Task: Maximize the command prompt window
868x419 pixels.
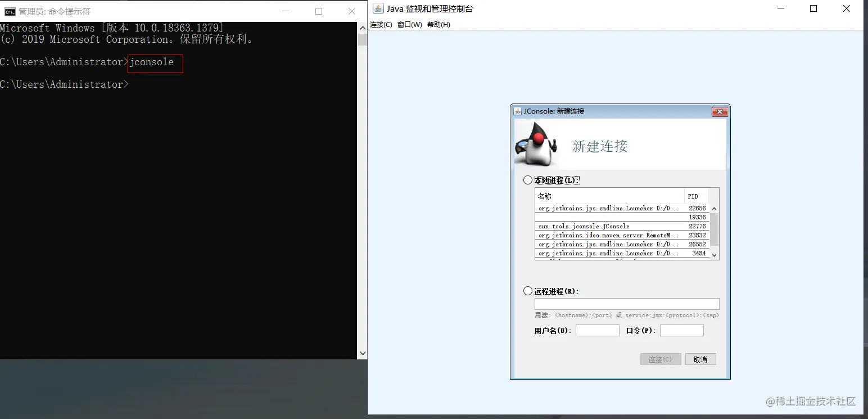Action: point(319,11)
